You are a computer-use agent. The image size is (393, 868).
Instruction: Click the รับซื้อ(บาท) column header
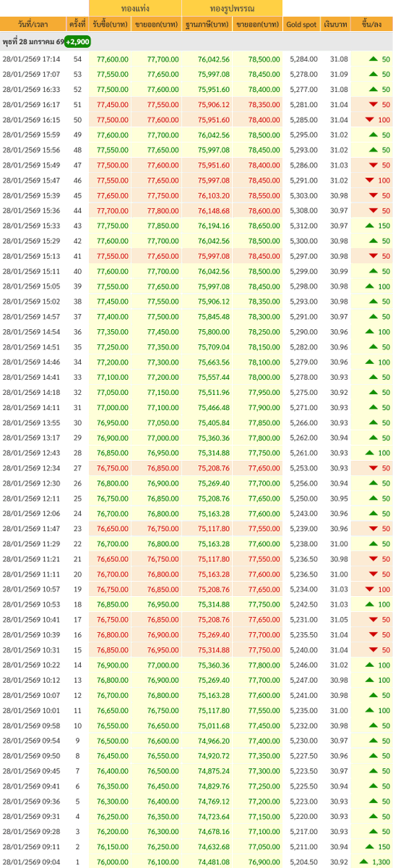point(111,24)
